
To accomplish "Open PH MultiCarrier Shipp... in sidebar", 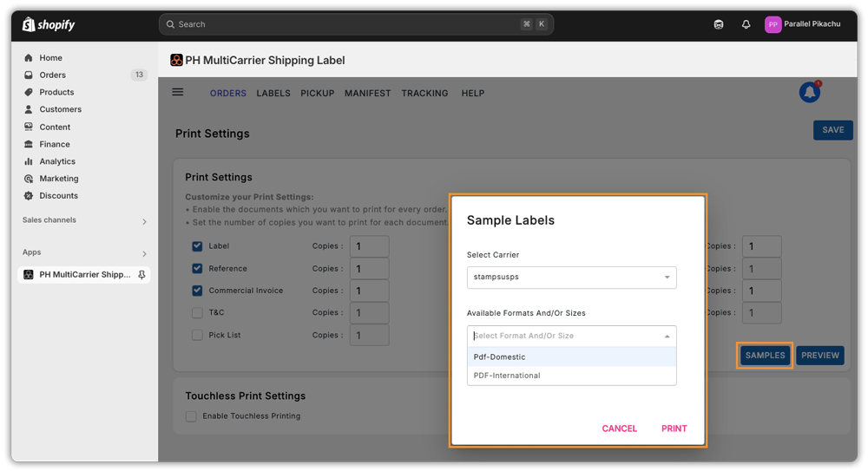I will coord(84,274).
